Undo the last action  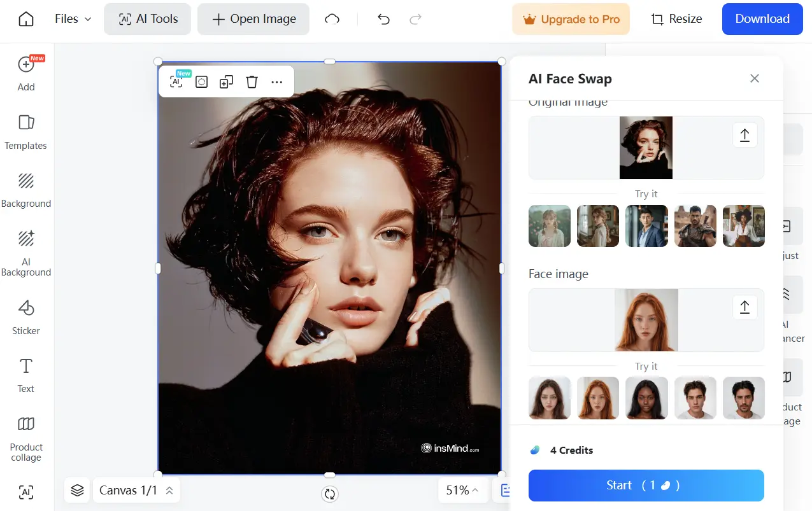pyautogui.click(x=383, y=19)
